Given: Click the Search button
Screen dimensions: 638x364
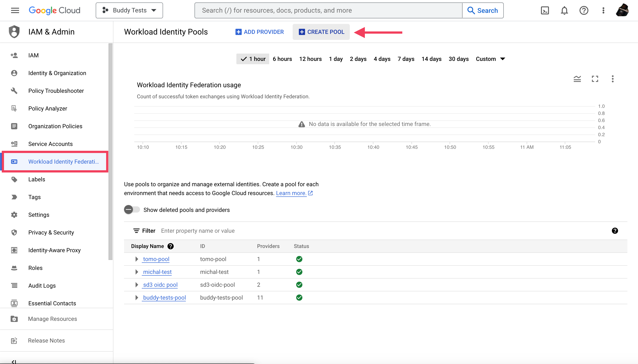Looking at the screenshot, I should tap(483, 10).
